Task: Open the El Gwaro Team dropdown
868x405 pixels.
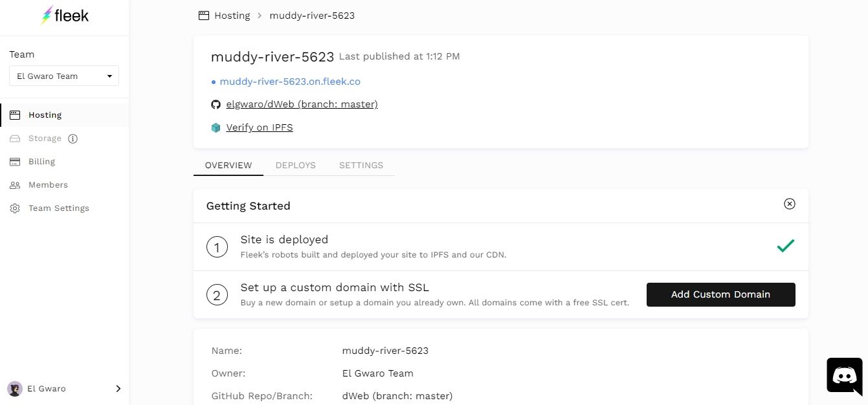Action: (x=64, y=76)
